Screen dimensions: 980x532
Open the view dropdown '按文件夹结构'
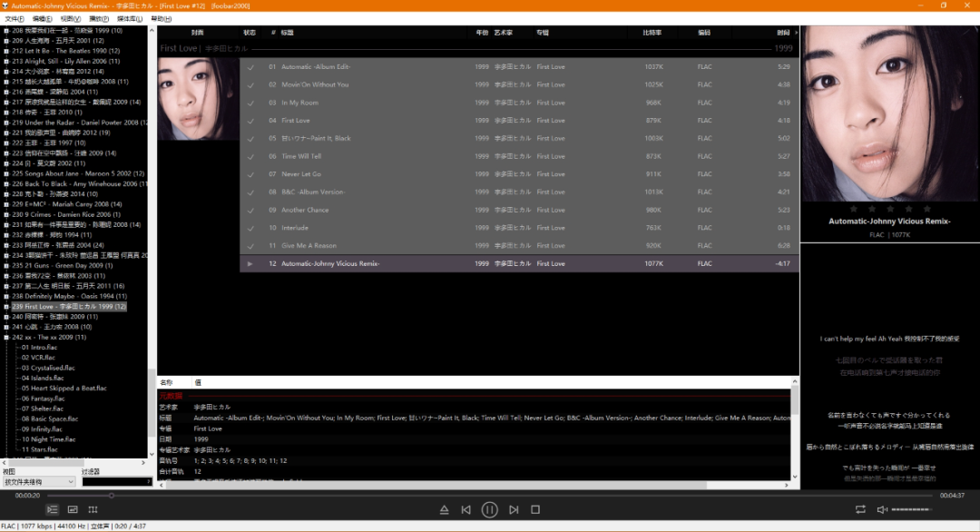pyautogui.click(x=39, y=482)
